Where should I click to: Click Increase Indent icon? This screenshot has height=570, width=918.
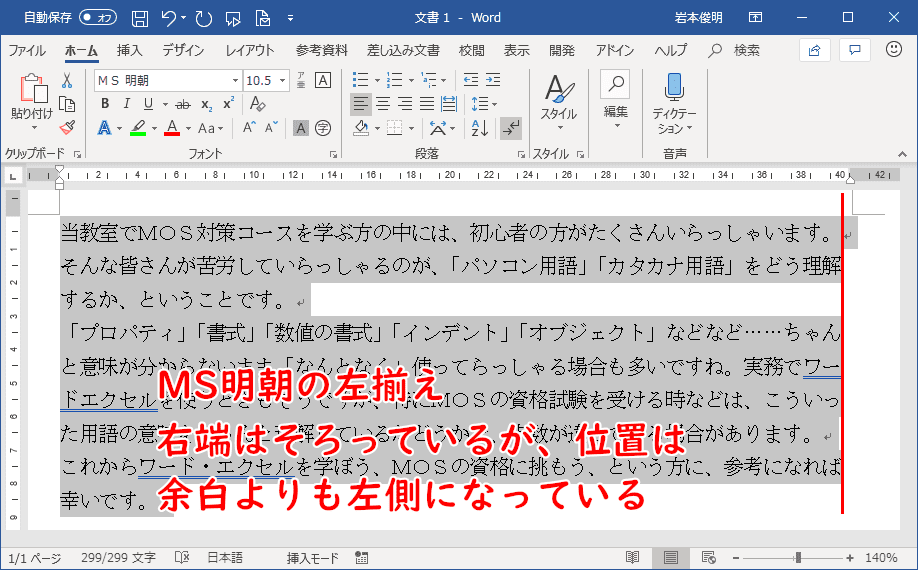(x=493, y=80)
